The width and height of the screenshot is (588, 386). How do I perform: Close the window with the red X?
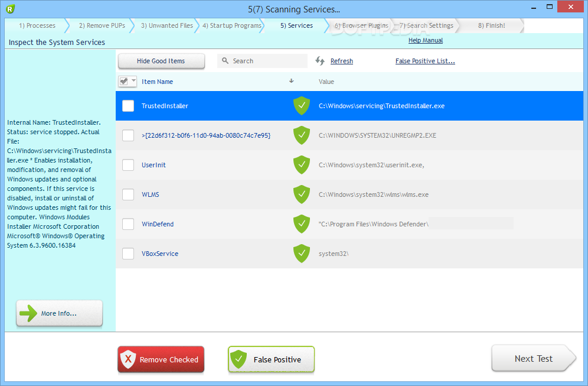[x=571, y=7]
